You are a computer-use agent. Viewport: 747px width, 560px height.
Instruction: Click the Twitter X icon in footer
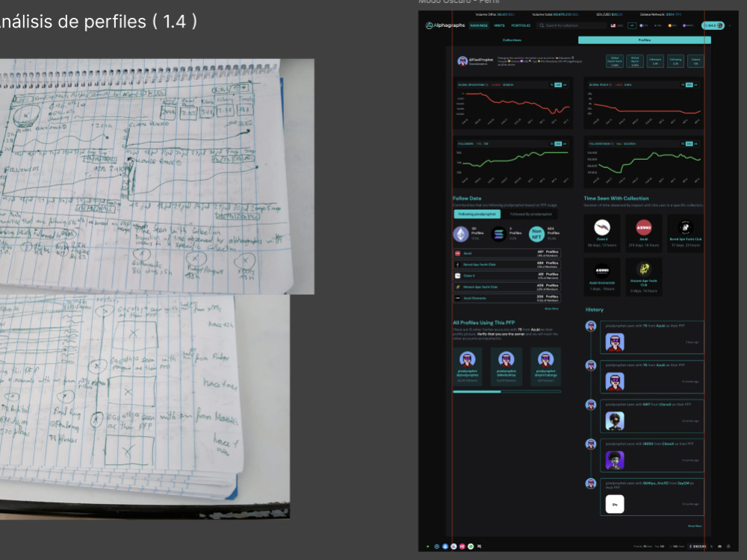point(712,547)
